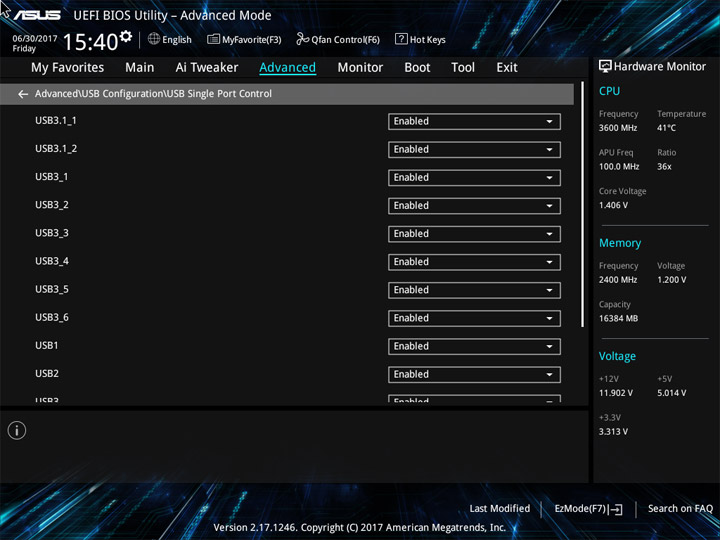Open the USB2 Enabled dropdown
Image resolution: width=720 pixels, height=540 pixels.
pyautogui.click(x=474, y=374)
